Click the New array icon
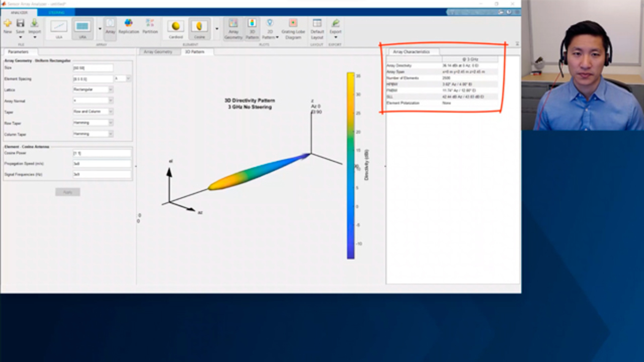The height and width of the screenshot is (362, 644). pos(8,26)
